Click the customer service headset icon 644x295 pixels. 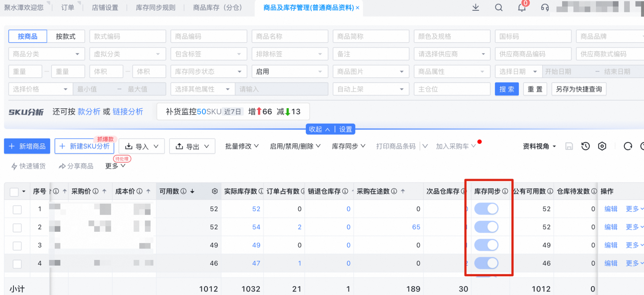pyautogui.click(x=545, y=7)
